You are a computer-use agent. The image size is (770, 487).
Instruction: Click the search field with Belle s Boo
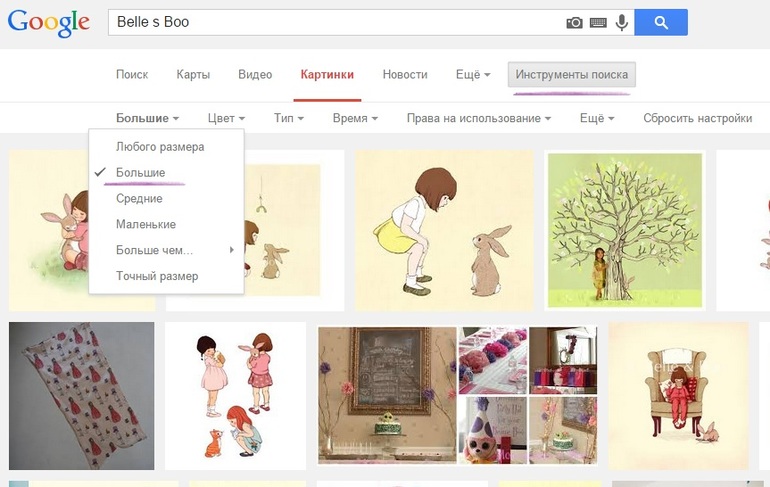point(335,22)
